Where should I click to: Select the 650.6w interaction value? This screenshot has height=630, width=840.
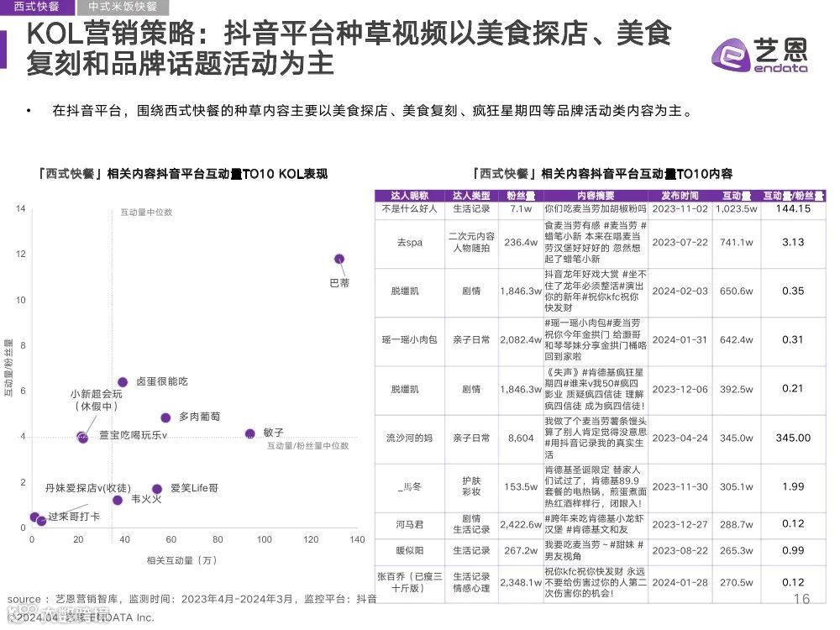pyautogui.click(x=737, y=291)
